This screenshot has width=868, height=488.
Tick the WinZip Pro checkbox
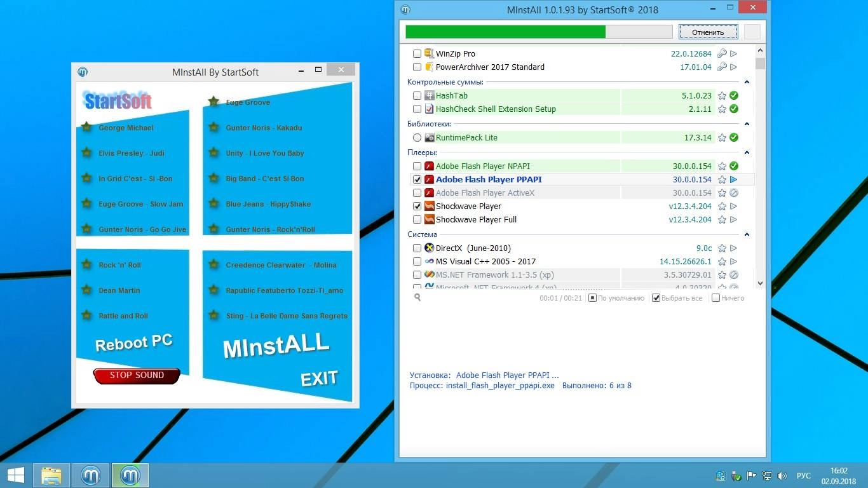[417, 54]
